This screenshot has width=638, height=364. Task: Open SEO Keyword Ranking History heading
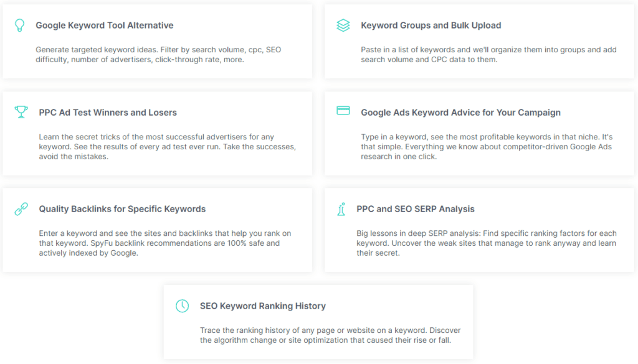pos(263,306)
